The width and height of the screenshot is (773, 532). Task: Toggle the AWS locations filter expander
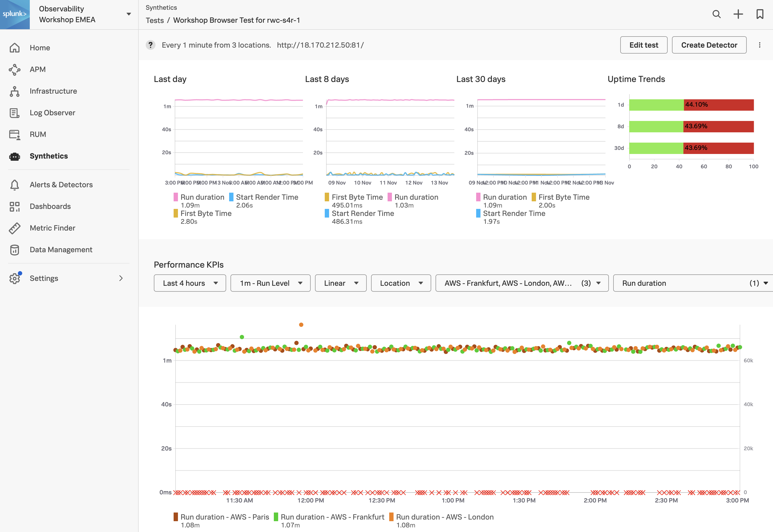coord(599,283)
